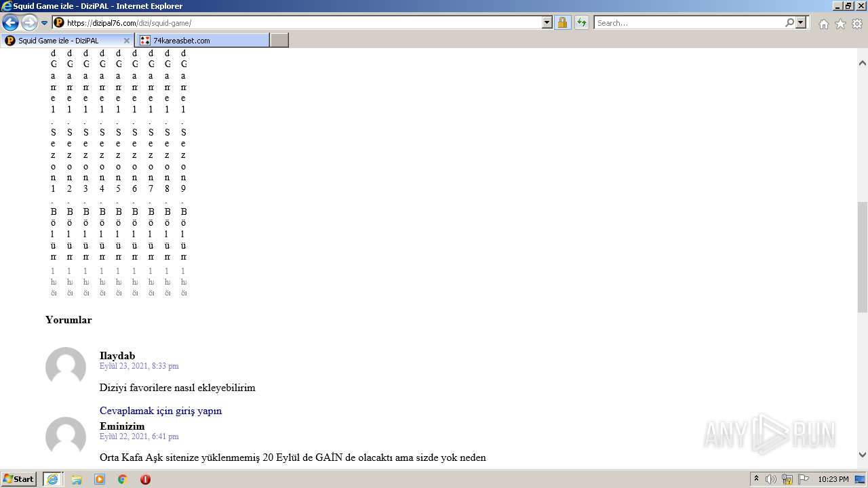Open the Tools gear icon
The image size is (868, 488).
tap(857, 24)
